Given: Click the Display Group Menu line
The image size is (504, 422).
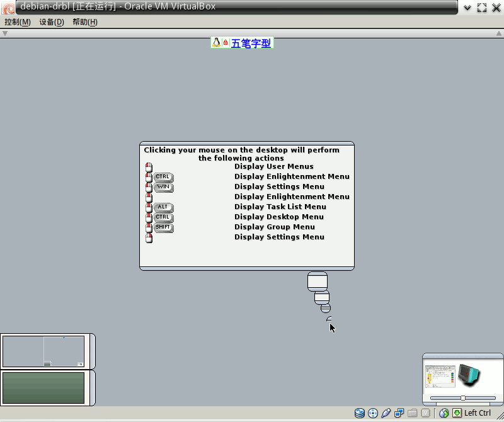Looking at the screenshot, I should pyautogui.click(x=275, y=227).
